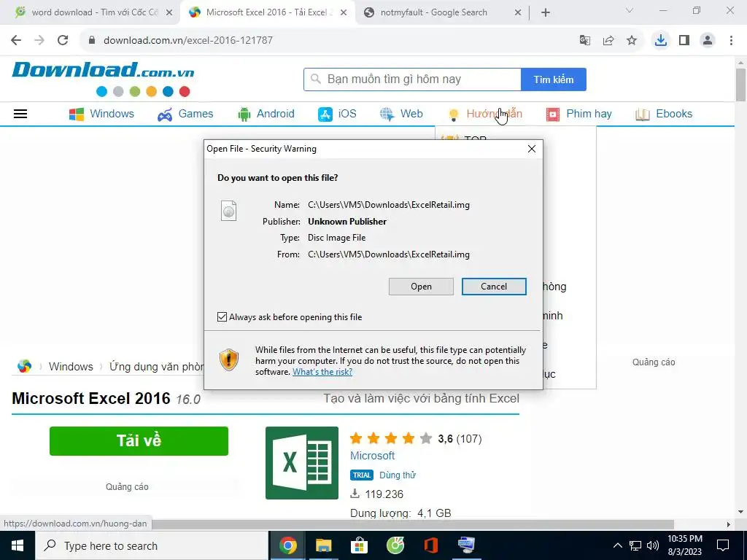Click the star rating row

point(391,438)
